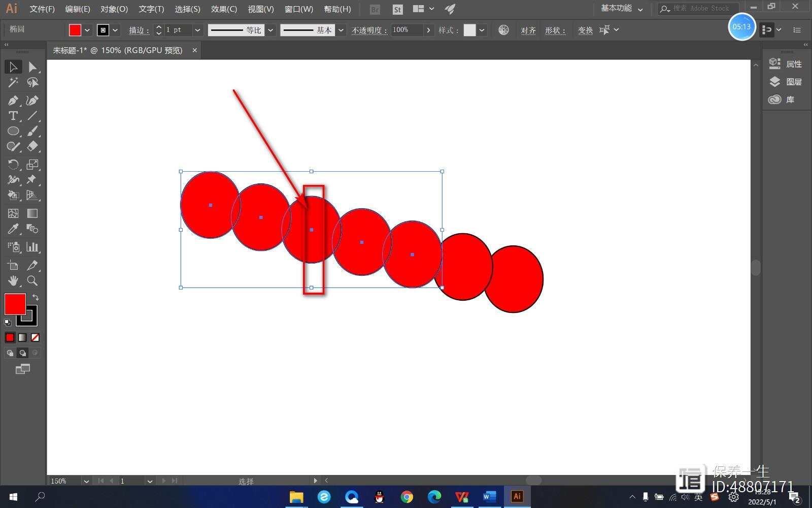This screenshot has height=508, width=812.
Task: Select the Direct Selection tool
Action: pos(32,67)
